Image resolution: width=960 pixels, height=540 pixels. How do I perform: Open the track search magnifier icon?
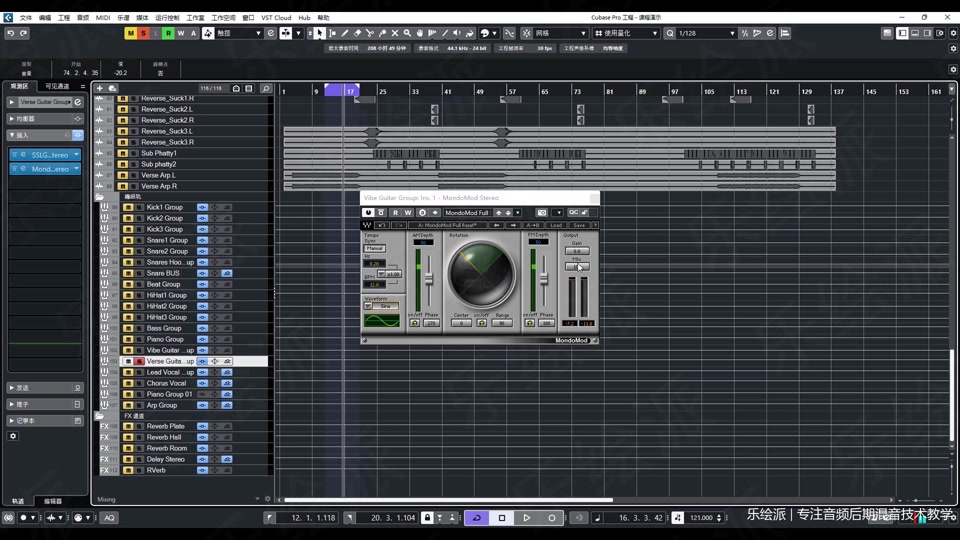[x=266, y=89]
